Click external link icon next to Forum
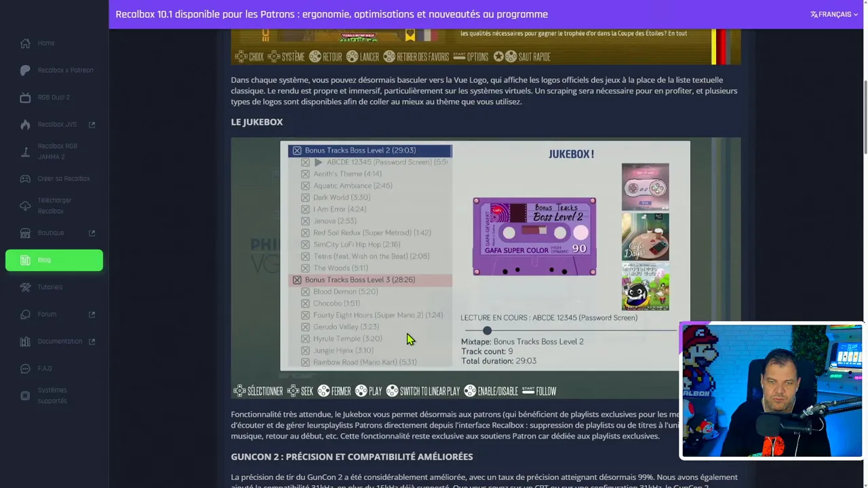The image size is (868, 488). click(x=92, y=314)
